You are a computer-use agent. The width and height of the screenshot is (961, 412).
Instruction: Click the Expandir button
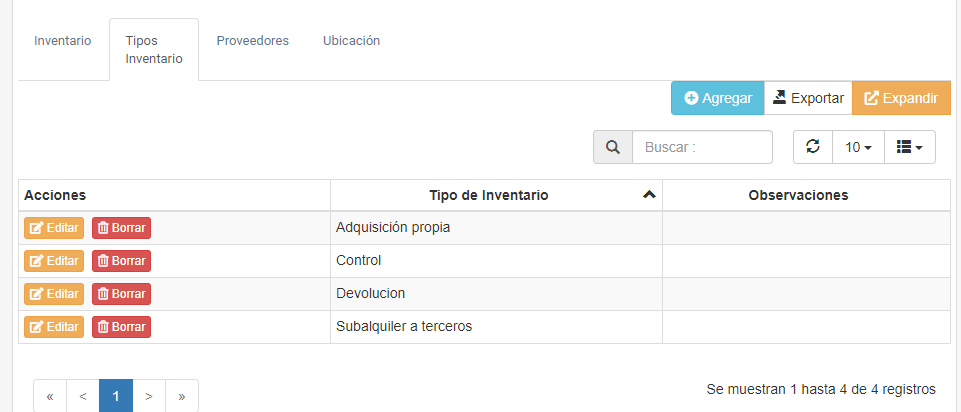(x=901, y=98)
